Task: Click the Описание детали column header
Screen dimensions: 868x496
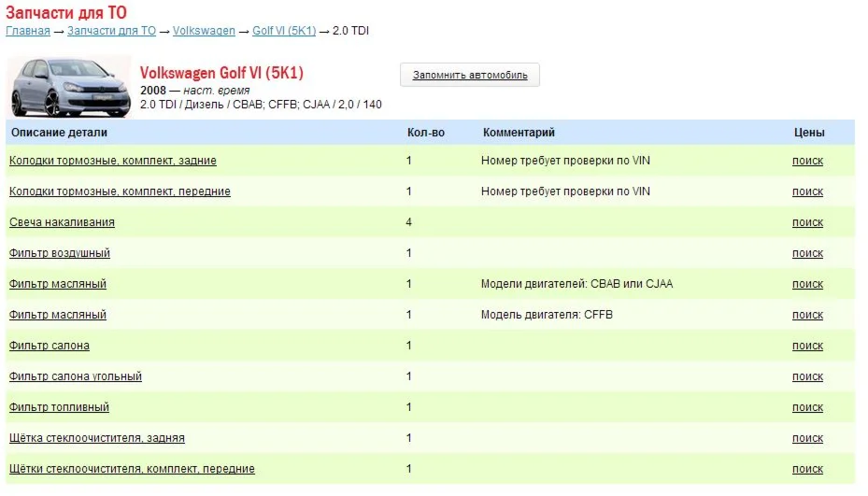Action: 59,133
